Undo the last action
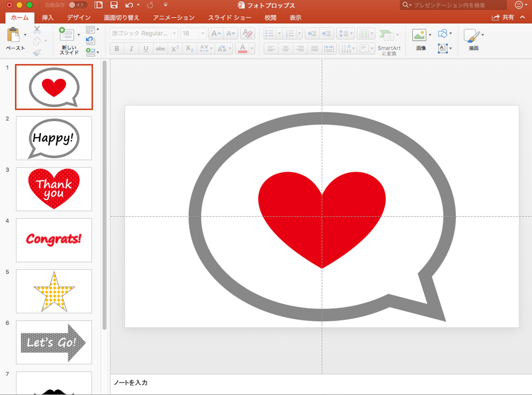Screen dimensions: 532x395 [129, 5]
